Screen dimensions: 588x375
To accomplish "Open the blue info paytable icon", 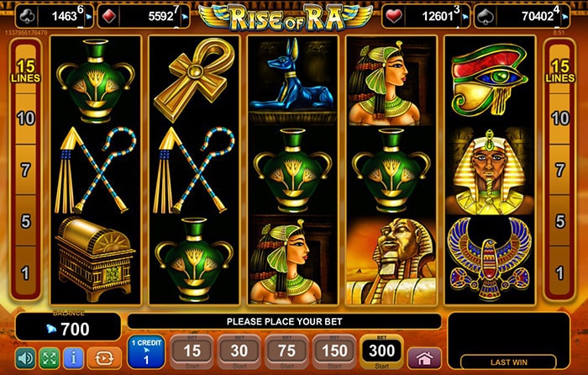I will pyautogui.click(x=74, y=358).
